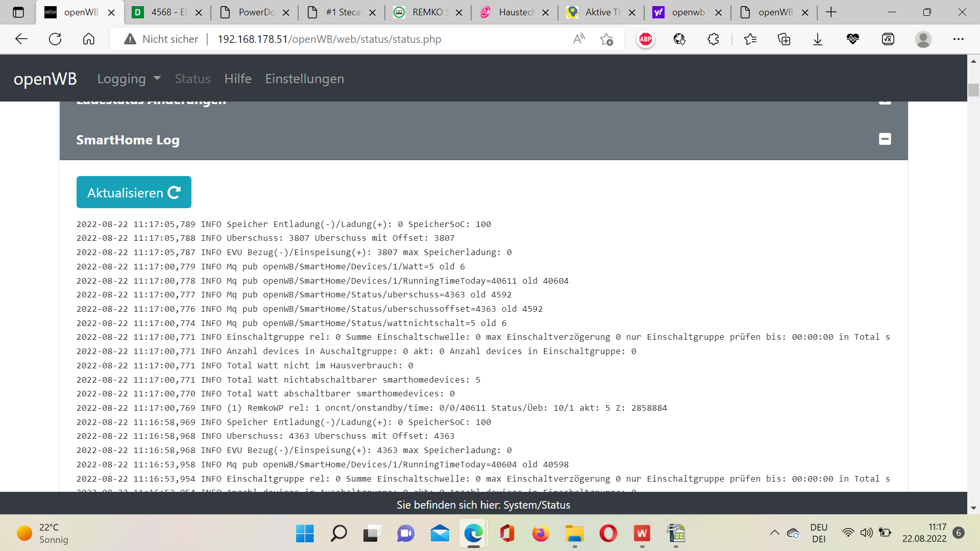The width and height of the screenshot is (980, 551).
Task: Open Collections icon in browser toolbar
Action: (x=784, y=39)
